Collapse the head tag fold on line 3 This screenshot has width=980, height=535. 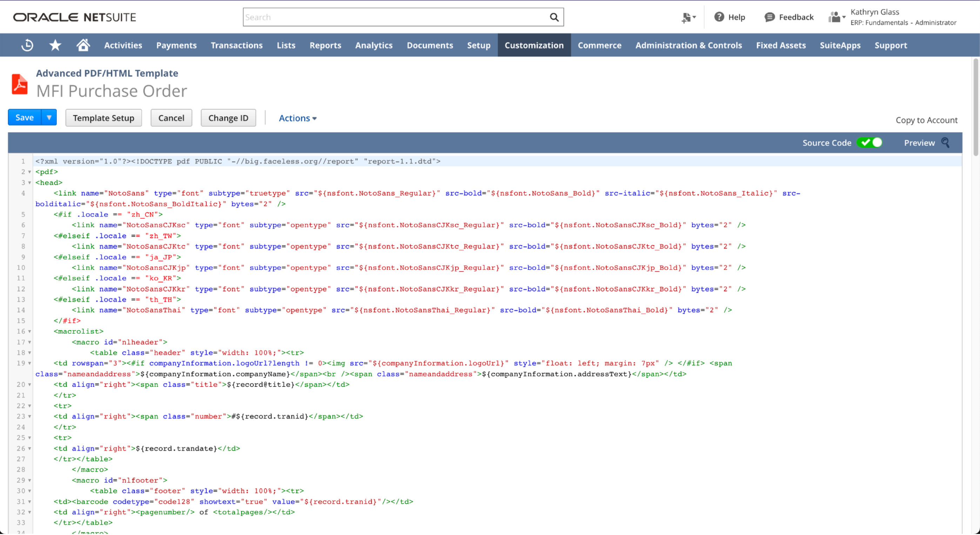pos(30,183)
